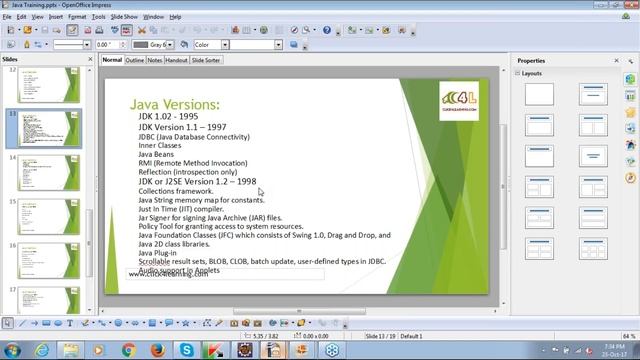Click the horizontal scrollbar of slide editor
Viewport: 640px width, 360px height.
coord(299,311)
